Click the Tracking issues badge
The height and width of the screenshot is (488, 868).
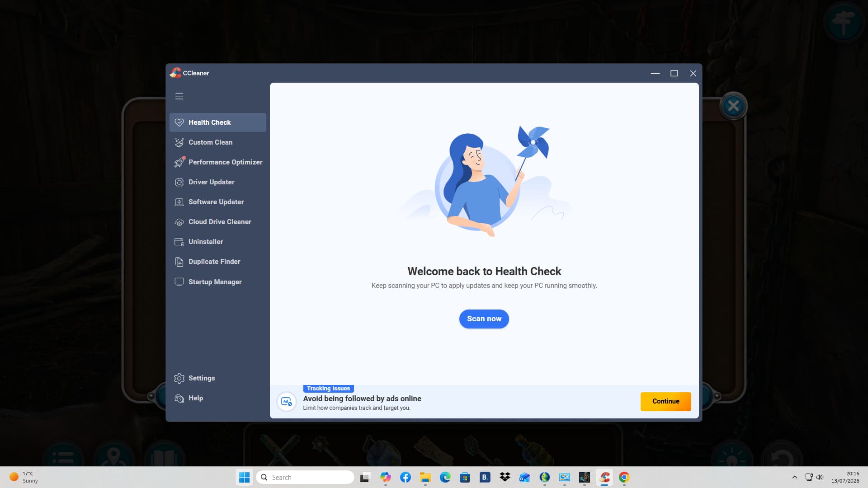coord(328,389)
